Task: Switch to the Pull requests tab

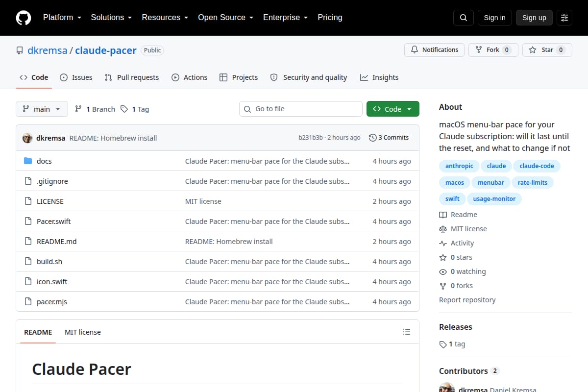Action: click(x=132, y=77)
